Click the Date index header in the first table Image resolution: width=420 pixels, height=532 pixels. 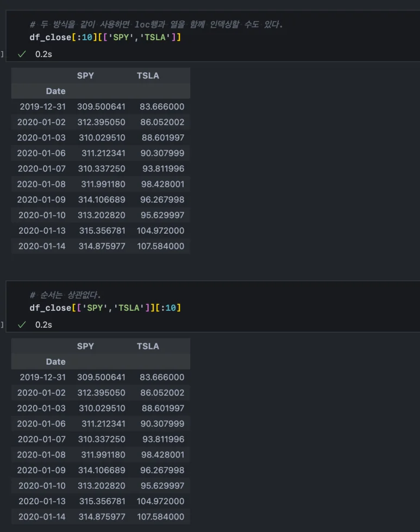[55, 91]
